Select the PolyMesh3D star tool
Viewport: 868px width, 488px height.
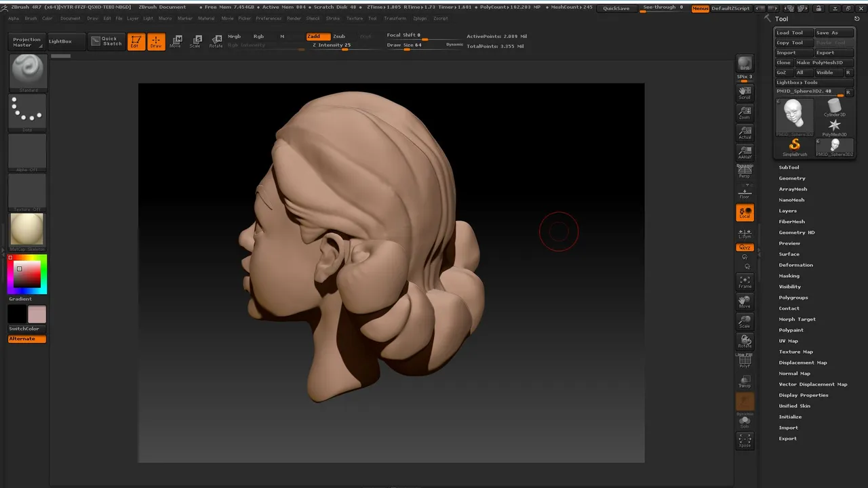click(x=835, y=126)
